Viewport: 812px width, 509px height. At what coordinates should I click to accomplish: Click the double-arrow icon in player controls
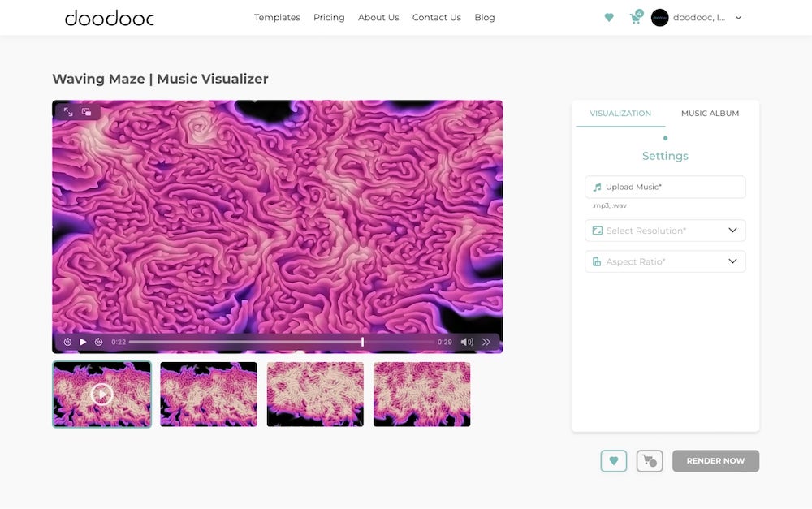(486, 342)
